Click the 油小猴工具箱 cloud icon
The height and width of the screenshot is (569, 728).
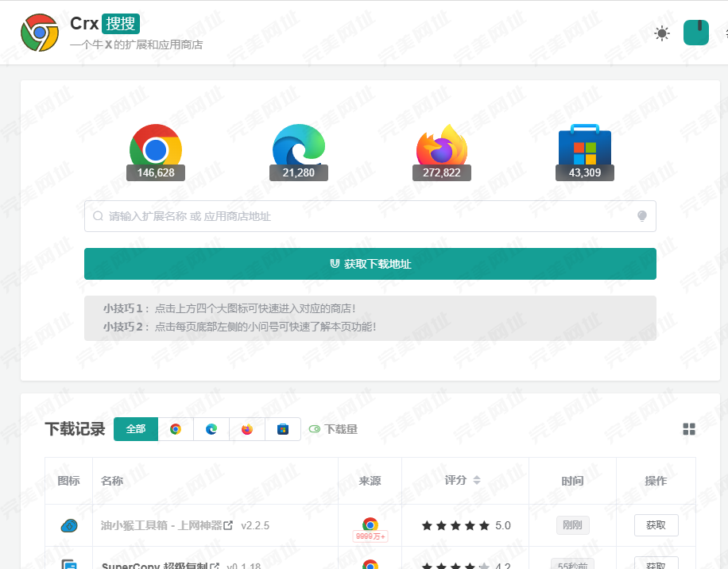click(x=68, y=525)
